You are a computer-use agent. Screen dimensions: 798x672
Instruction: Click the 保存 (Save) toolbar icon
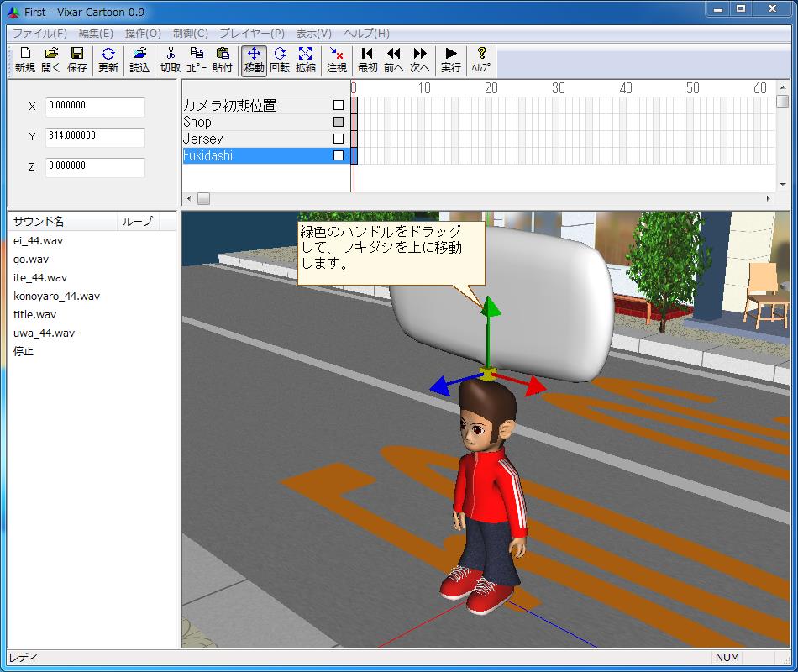(x=76, y=60)
